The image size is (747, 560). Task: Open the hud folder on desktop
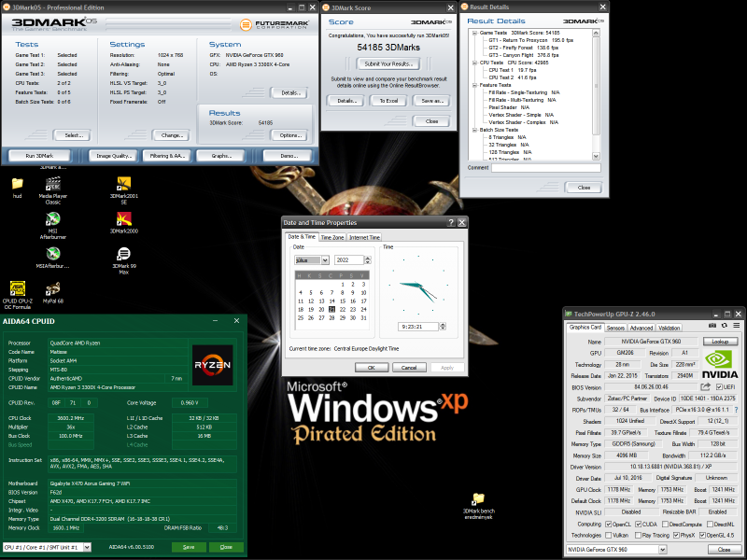point(17,184)
